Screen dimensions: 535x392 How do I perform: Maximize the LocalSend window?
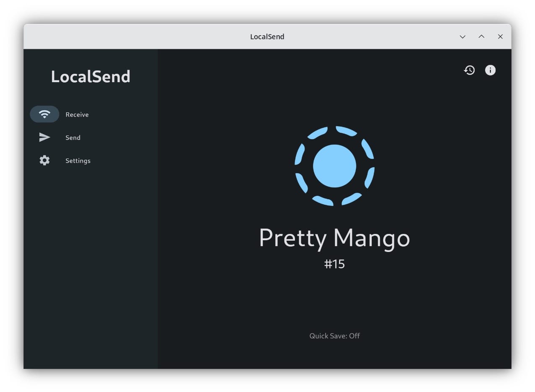[x=481, y=36]
